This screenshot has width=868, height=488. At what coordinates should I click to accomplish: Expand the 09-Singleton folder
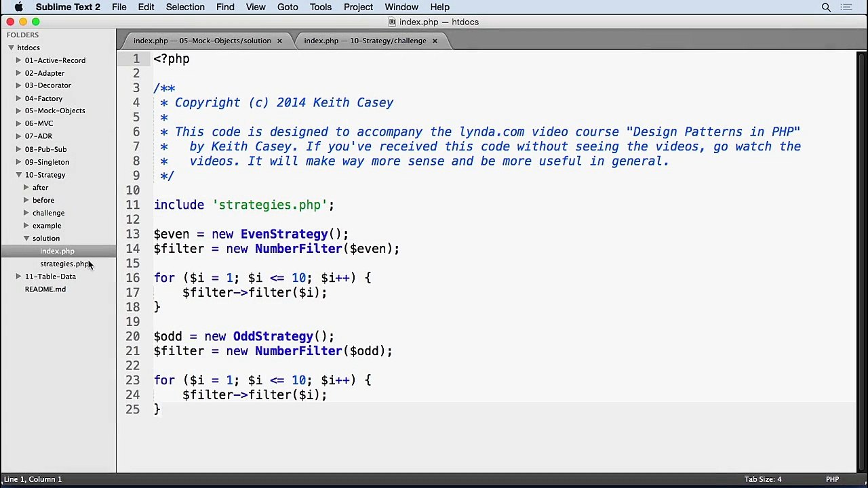18,162
